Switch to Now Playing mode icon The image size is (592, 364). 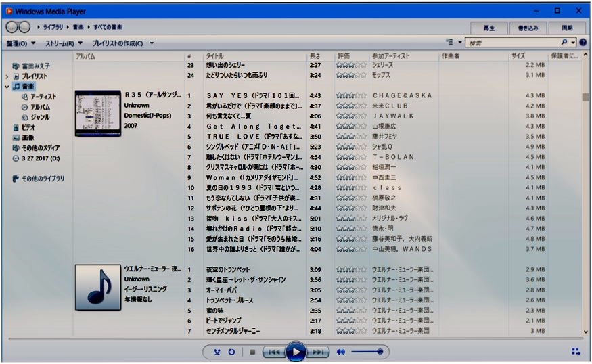tap(576, 352)
